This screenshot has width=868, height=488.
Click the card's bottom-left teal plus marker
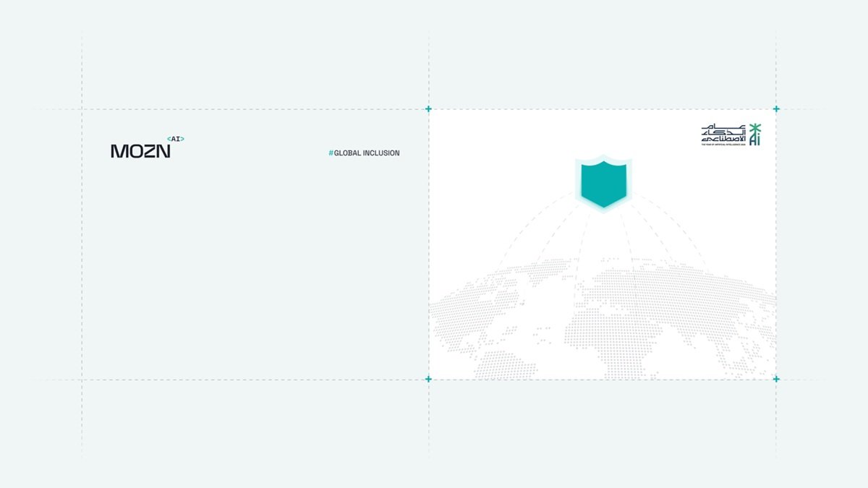click(428, 379)
